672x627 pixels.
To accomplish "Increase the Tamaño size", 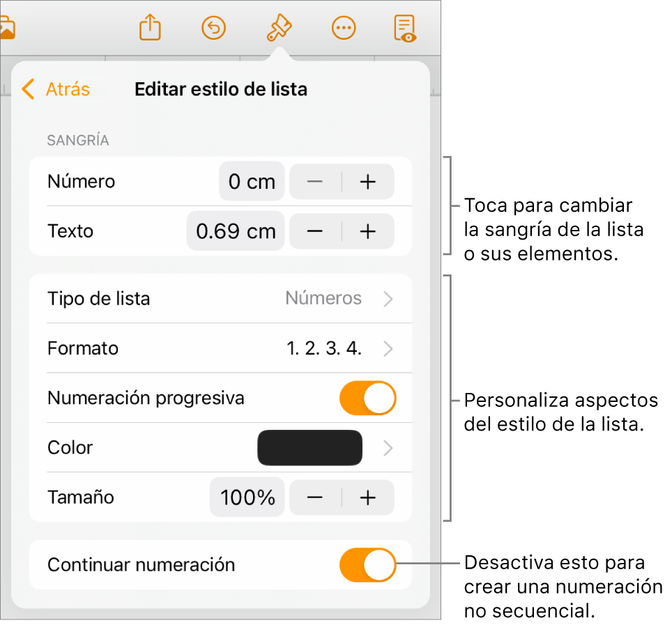I will click(x=368, y=497).
